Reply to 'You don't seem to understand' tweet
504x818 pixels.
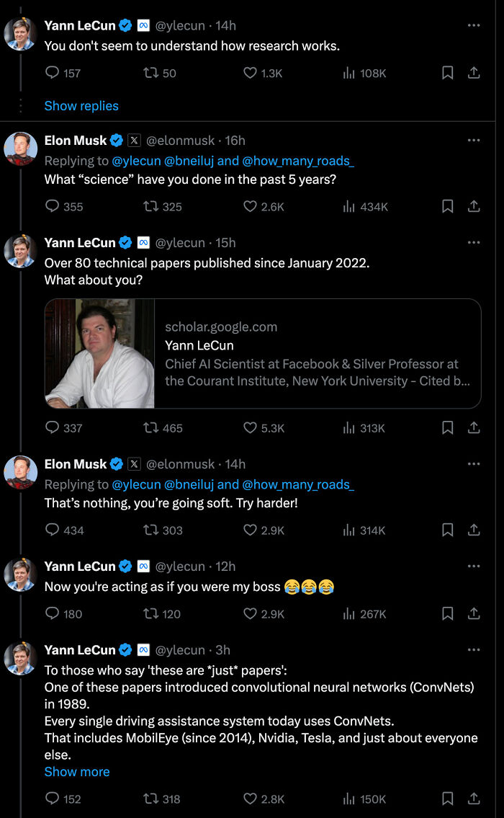point(53,73)
